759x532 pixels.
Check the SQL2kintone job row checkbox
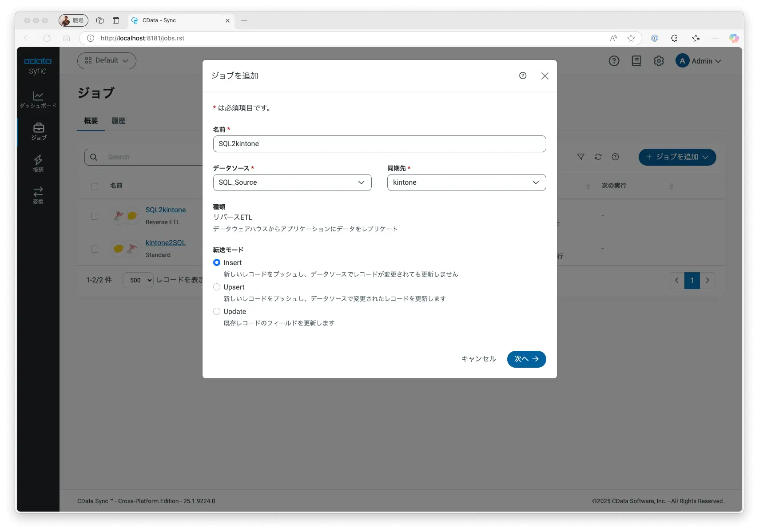[95, 216]
